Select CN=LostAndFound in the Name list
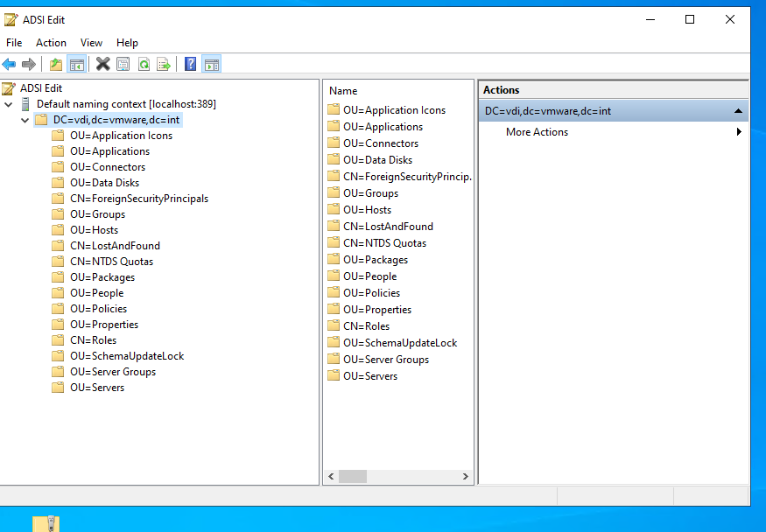Image resolution: width=766 pixels, height=532 pixels. click(389, 227)
